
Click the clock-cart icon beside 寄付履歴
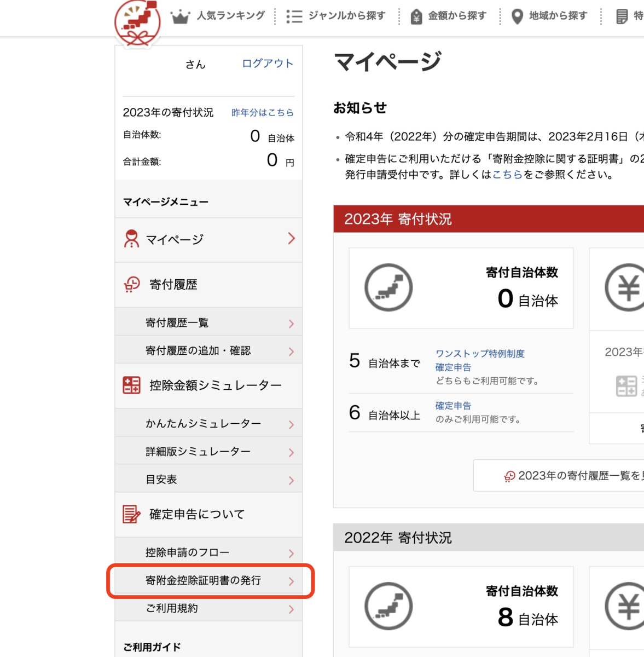(x=132, y=284)
